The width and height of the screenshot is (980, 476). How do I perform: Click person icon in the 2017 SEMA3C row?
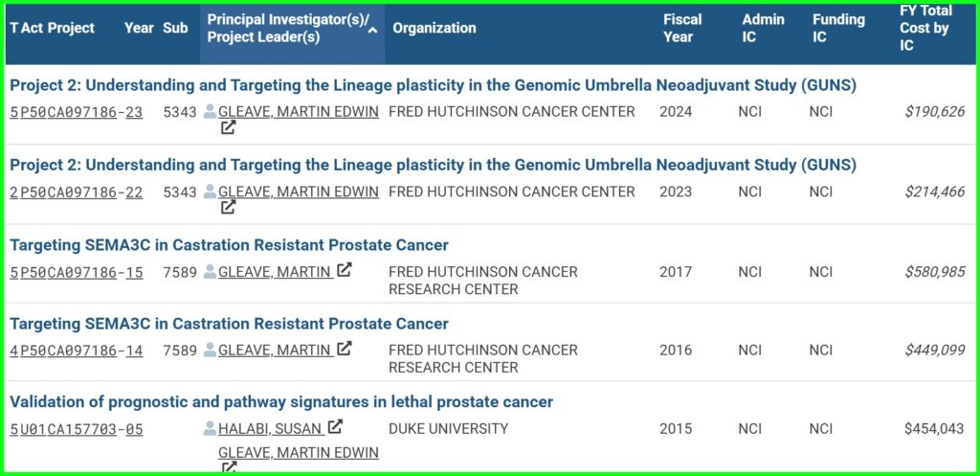pos(210,271)
